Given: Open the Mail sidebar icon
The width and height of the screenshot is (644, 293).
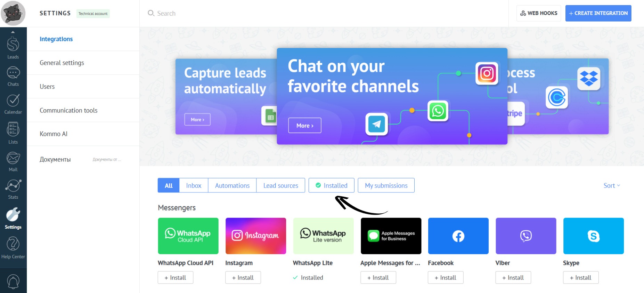Looking at the screenshot, I should pos(13,161).
